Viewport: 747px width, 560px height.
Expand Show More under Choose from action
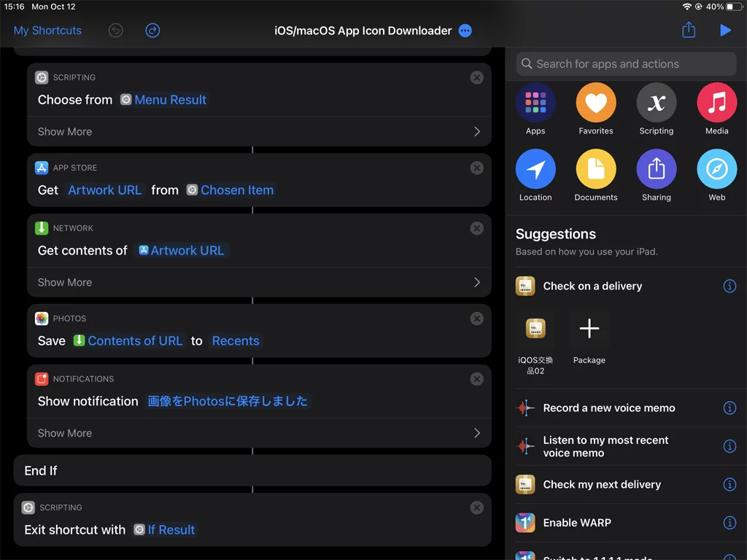[259, 131]
